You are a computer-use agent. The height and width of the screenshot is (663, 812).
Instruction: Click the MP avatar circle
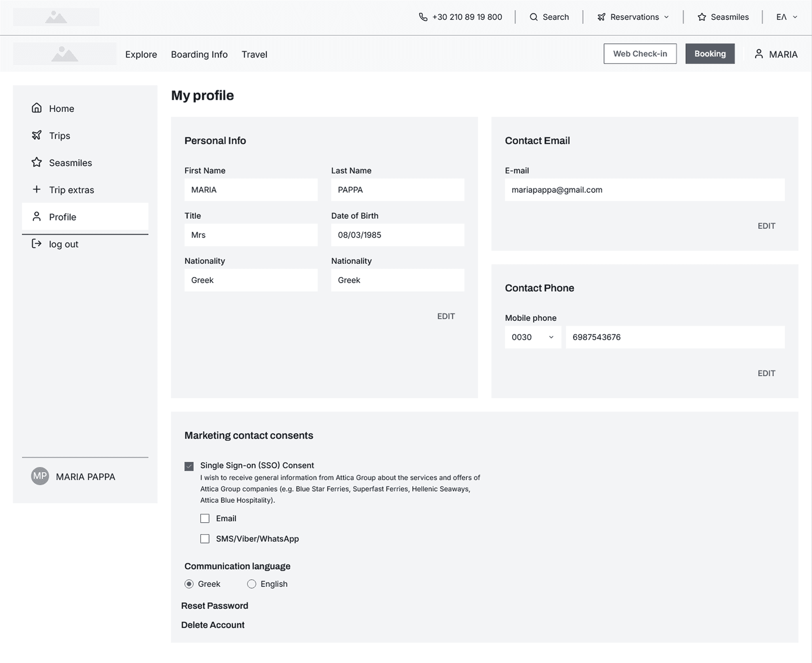(x=40, y=476)
